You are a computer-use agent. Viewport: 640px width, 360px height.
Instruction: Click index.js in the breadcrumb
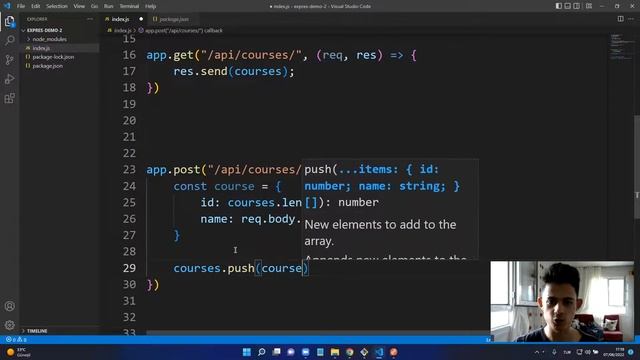[122, 31]
